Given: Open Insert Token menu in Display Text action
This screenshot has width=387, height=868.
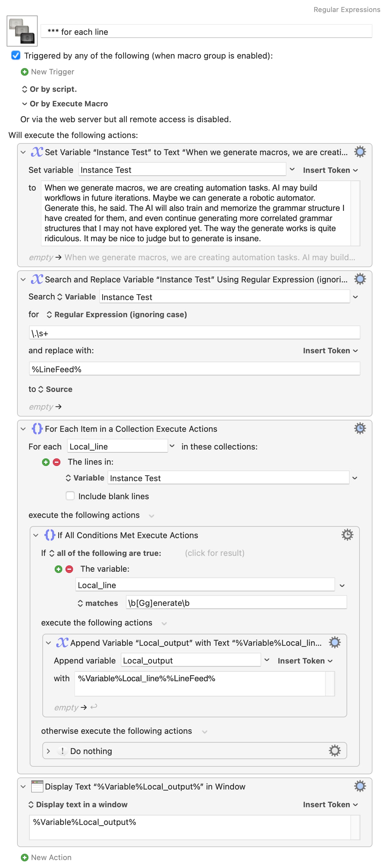Looking at the screenshot, I should pos(330,804).
